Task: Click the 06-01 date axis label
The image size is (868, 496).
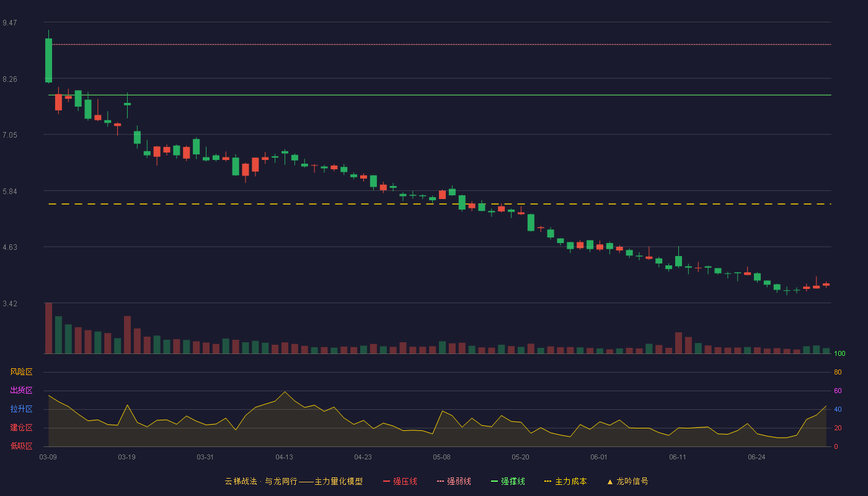Action: click(599, 457)
